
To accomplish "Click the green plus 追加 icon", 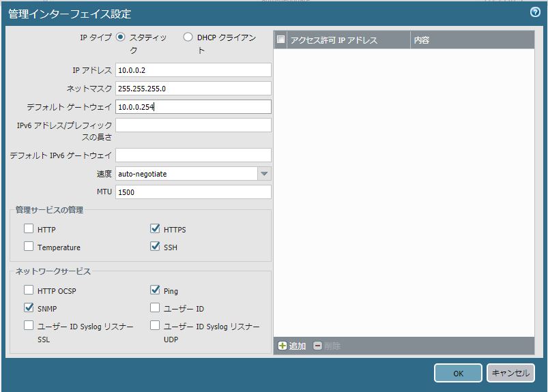I will pos(283,346).
